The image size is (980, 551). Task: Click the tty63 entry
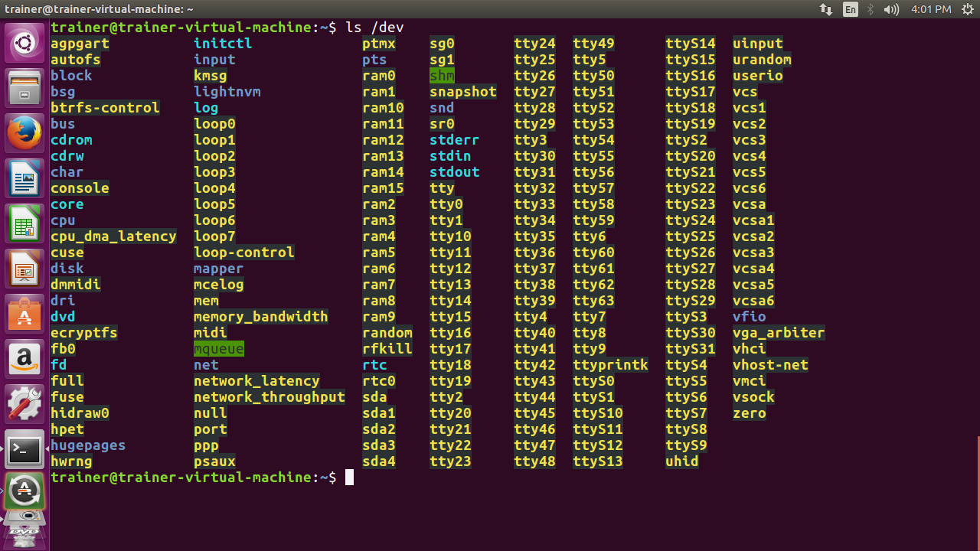coord(594,301)
